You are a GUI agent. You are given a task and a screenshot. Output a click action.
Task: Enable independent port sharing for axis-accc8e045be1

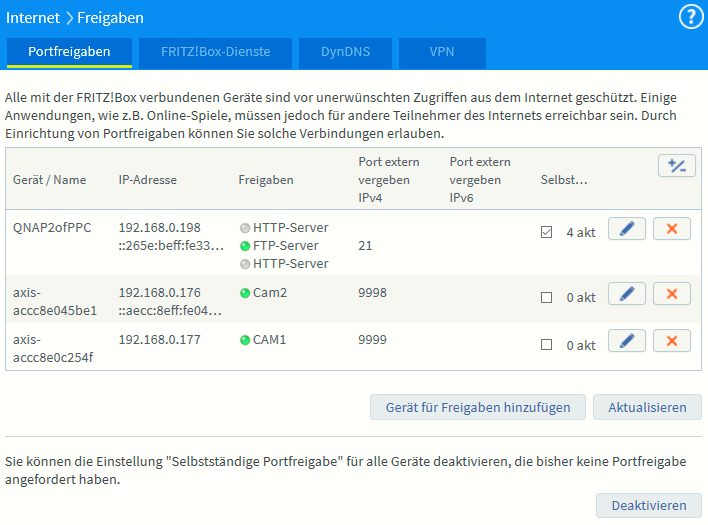pos(546,297)
